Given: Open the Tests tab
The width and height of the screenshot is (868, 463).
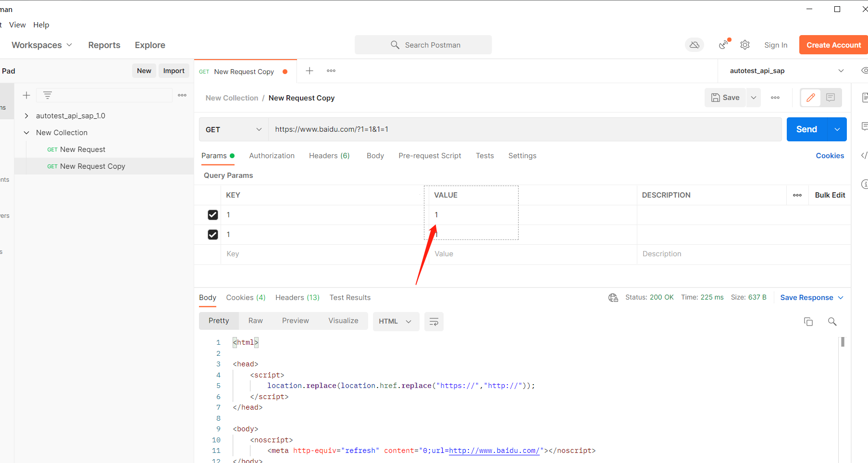Looking at the screenshot, I should point(485,156).
